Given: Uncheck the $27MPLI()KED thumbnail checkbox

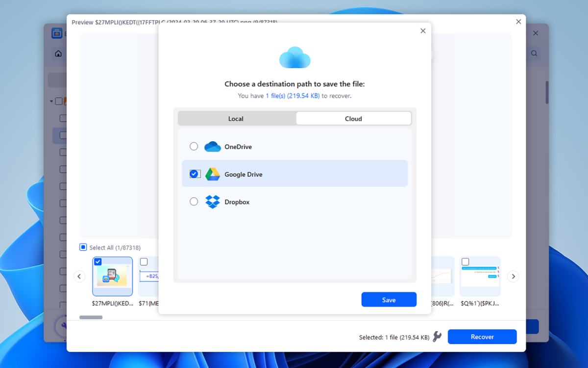Looking at the screenshot, I should click(x=98, y=262).
